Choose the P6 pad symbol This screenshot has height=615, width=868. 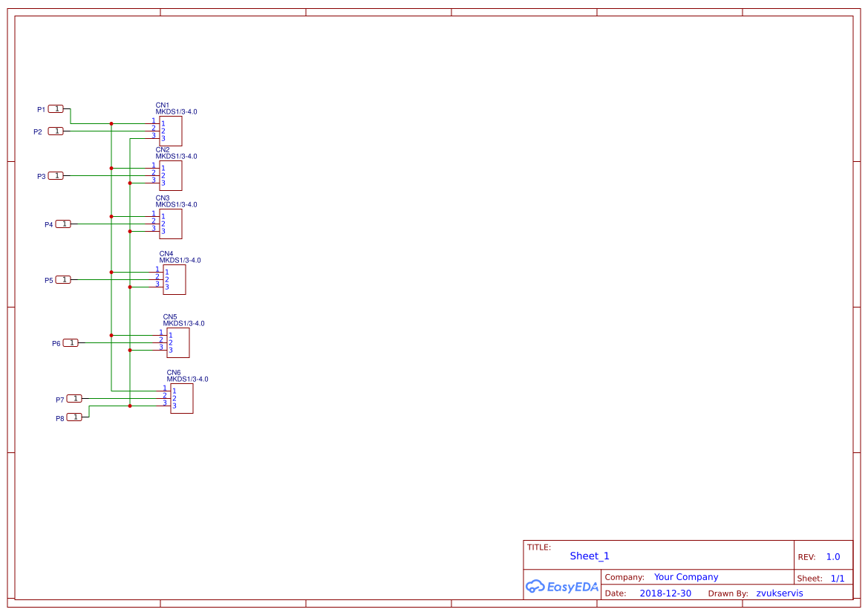pos(71,342)
